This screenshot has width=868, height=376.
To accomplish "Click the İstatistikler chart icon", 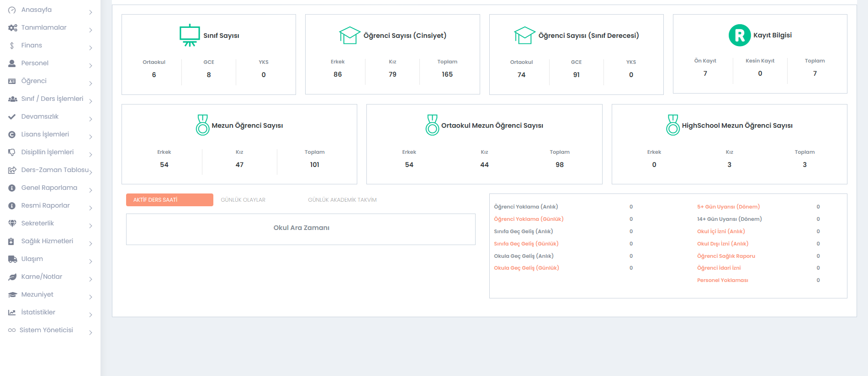I will tap(12, 313).
